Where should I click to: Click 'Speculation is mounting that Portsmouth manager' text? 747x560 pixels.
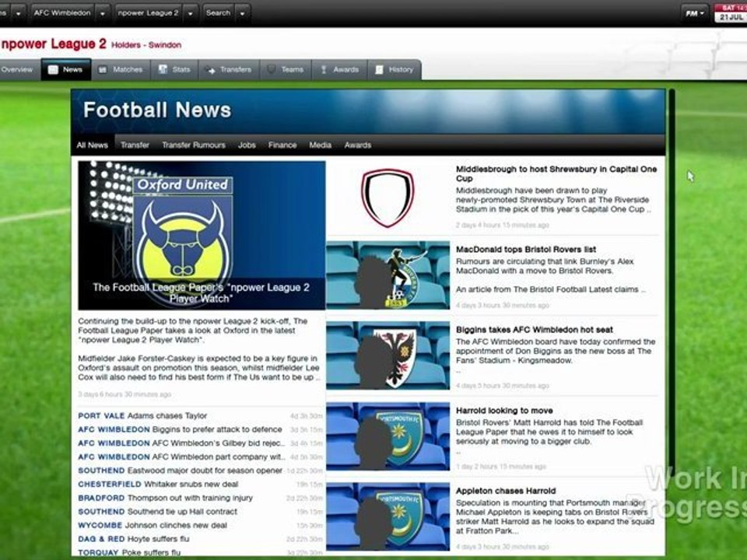tap(555, 516)
